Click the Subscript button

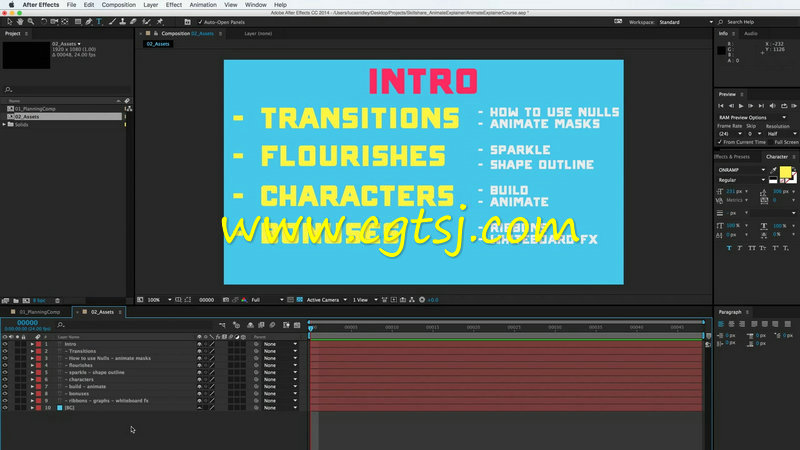[786, 248]
